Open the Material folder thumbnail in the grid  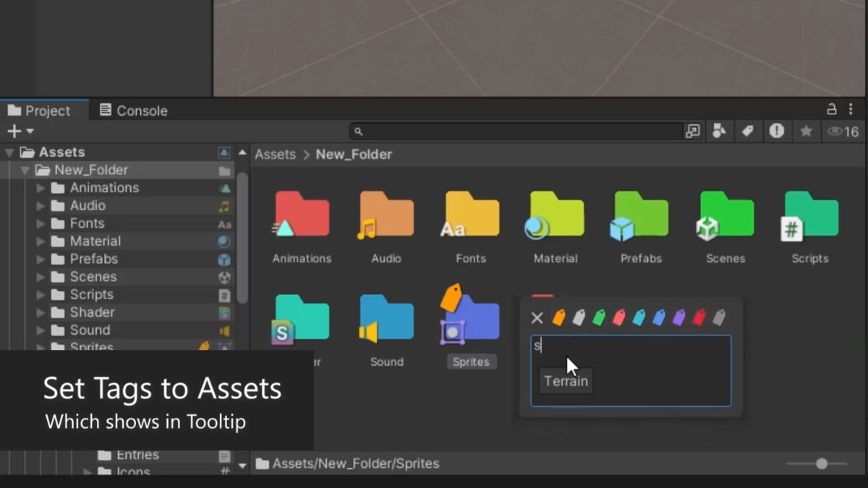click(556, 215)
